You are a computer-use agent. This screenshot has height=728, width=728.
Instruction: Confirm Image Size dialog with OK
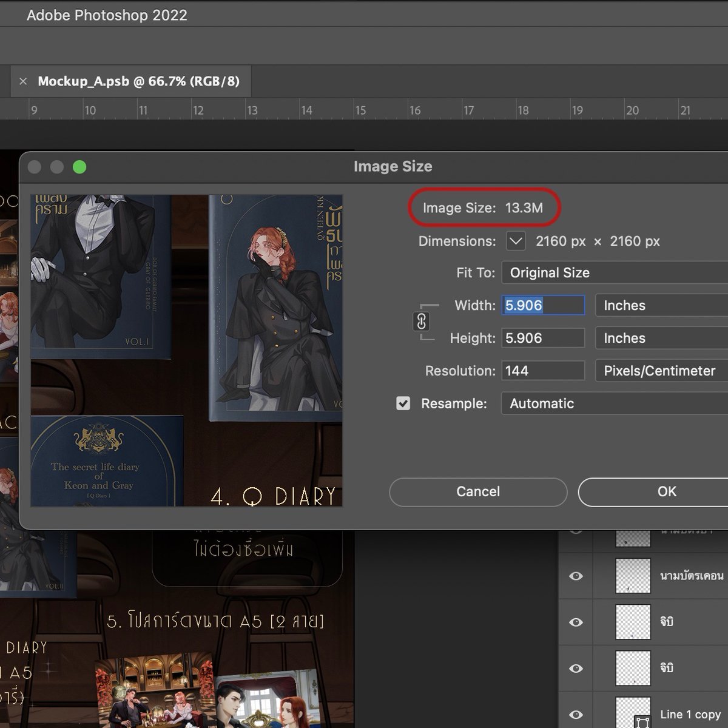[x=653, y=491]
